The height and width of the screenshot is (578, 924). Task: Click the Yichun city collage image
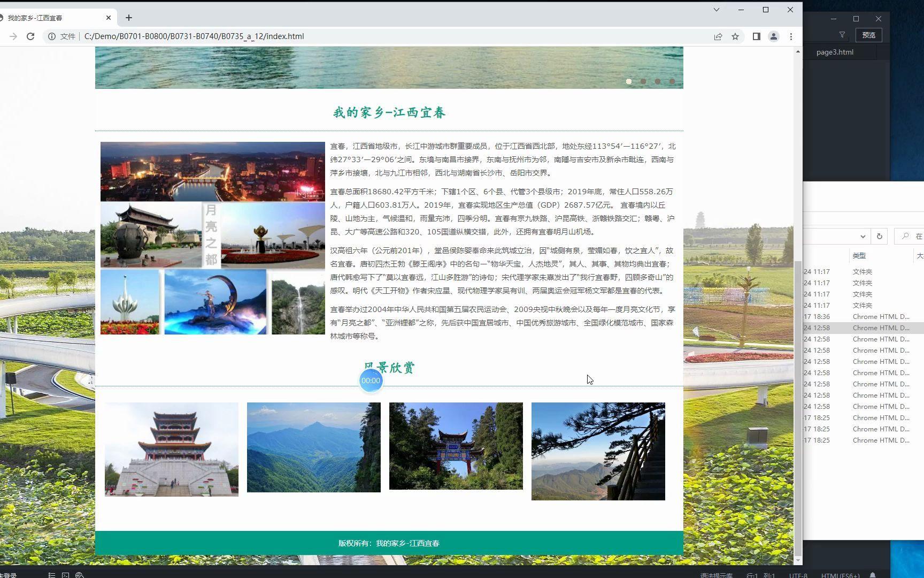(x=213, y=238)
